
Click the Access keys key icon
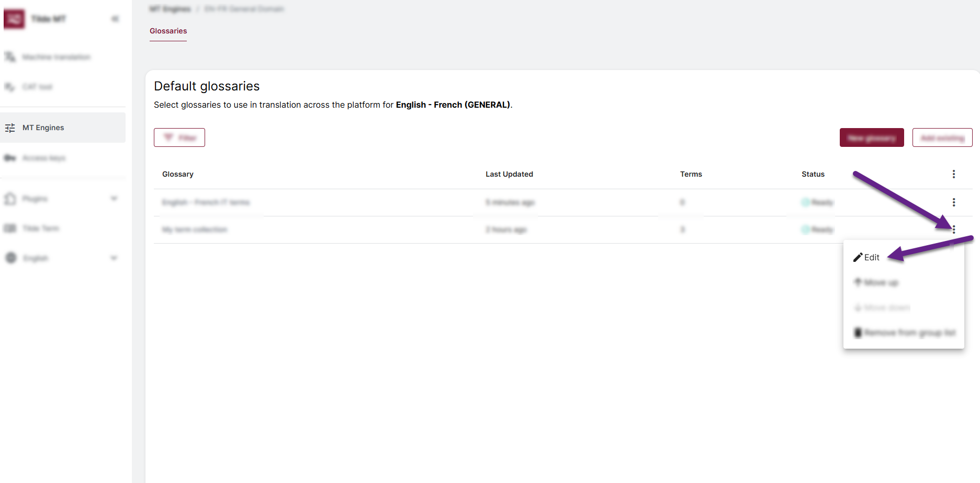9,157
